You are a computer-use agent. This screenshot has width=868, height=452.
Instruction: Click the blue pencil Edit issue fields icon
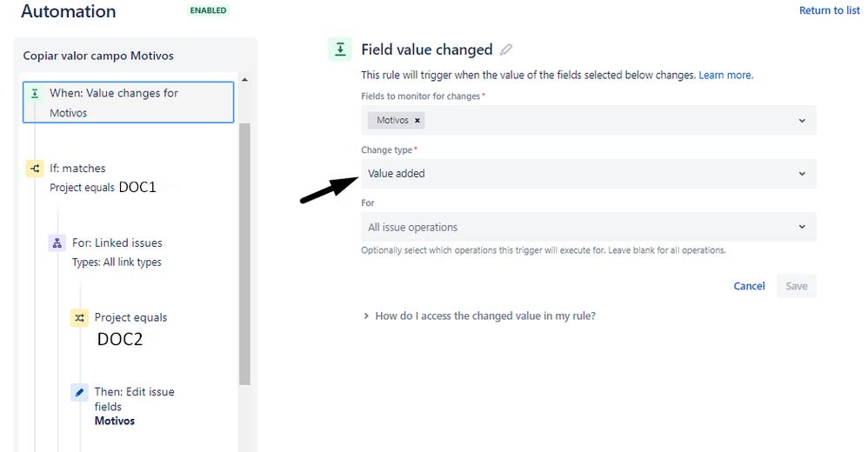coord(80,392)
